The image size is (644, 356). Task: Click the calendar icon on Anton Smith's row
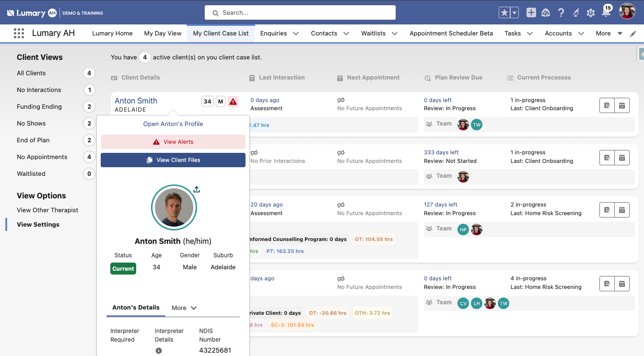pyautogui.click(x=622, y=105)
